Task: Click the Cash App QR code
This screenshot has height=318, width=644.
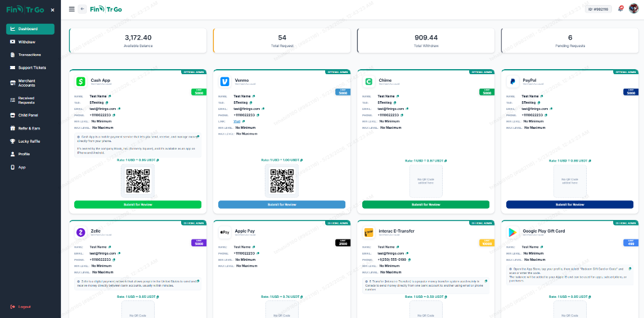Action: (x=138, y=181)
